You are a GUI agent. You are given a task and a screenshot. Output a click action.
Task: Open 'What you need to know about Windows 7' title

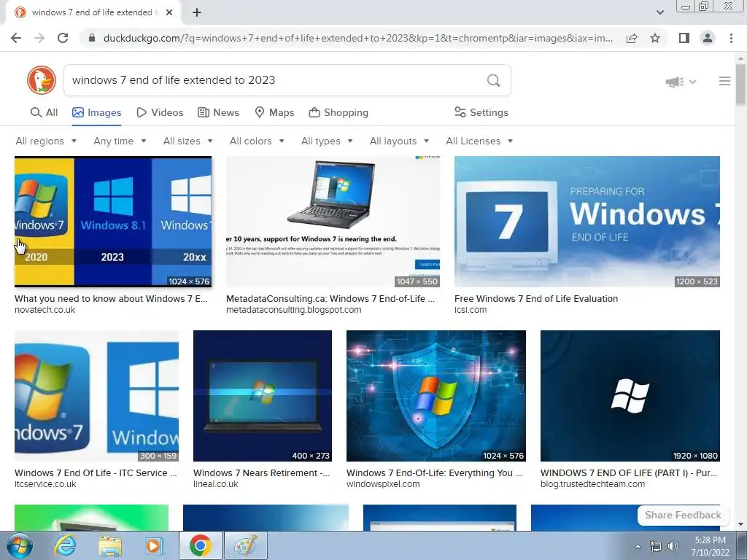tap(111, 298)
